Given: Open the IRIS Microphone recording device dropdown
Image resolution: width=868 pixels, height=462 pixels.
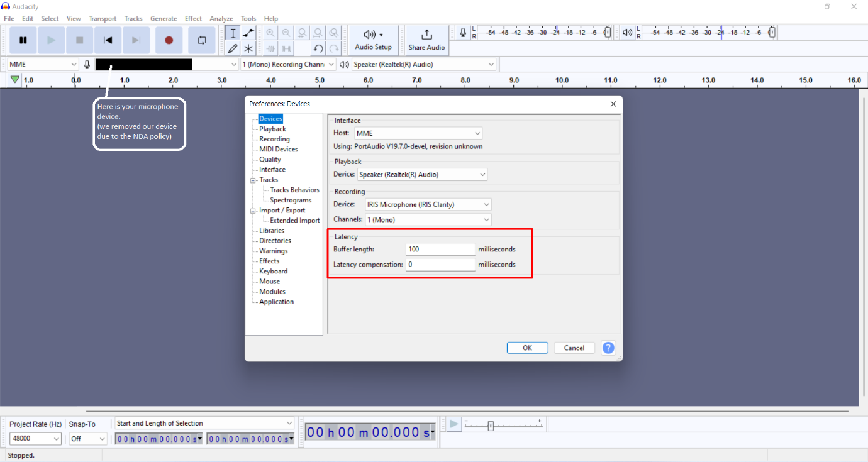Looking at the screenshot, I should point(428,204).
